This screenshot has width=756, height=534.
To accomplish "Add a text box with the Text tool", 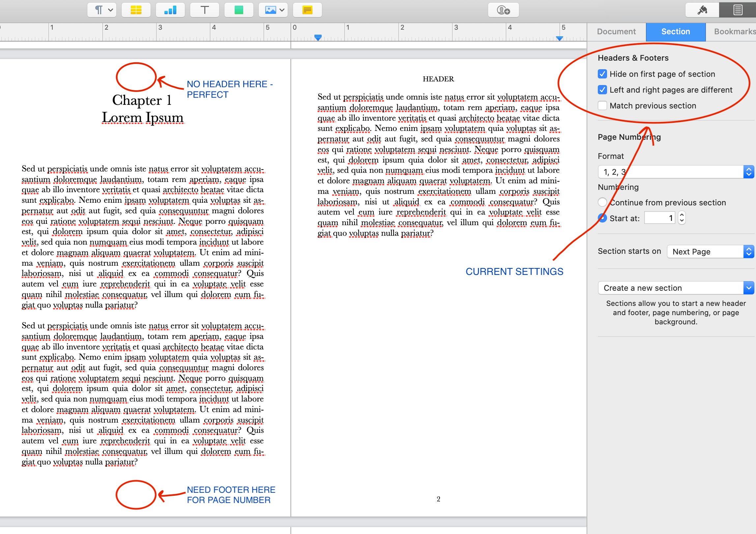I will (204, 10).
